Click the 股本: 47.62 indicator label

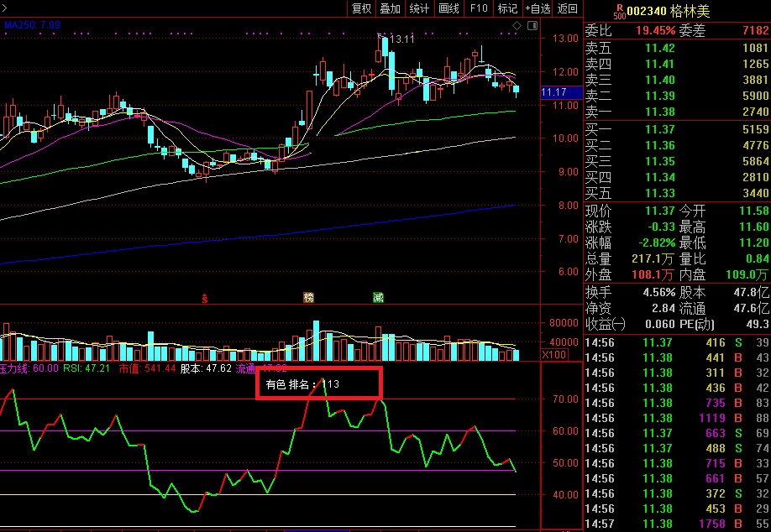coord(206,368)
